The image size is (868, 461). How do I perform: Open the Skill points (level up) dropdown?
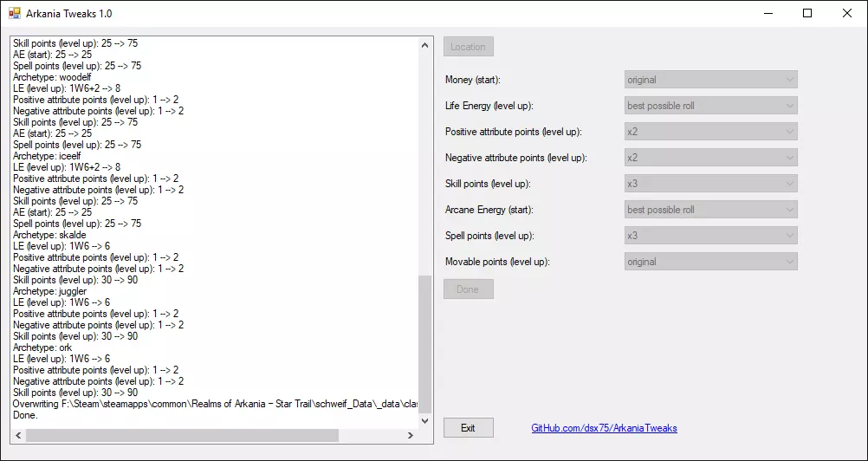(711, 183)
